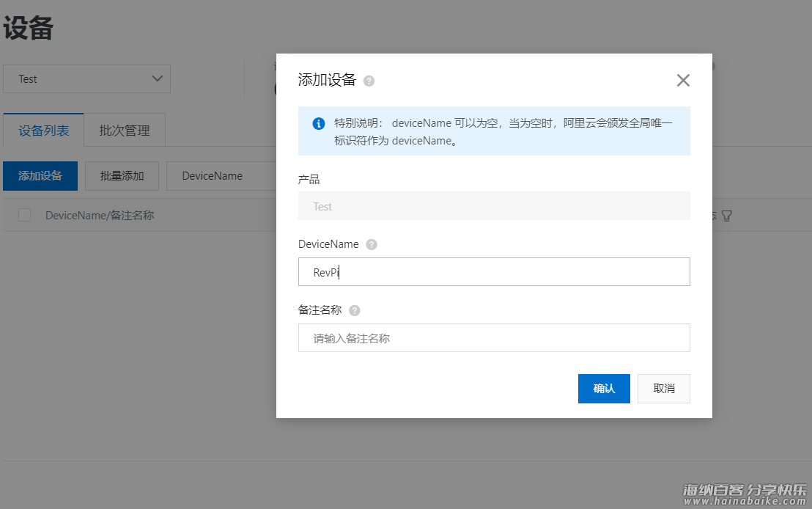Click help icon next to 添加设备 title

pos(369,81)
